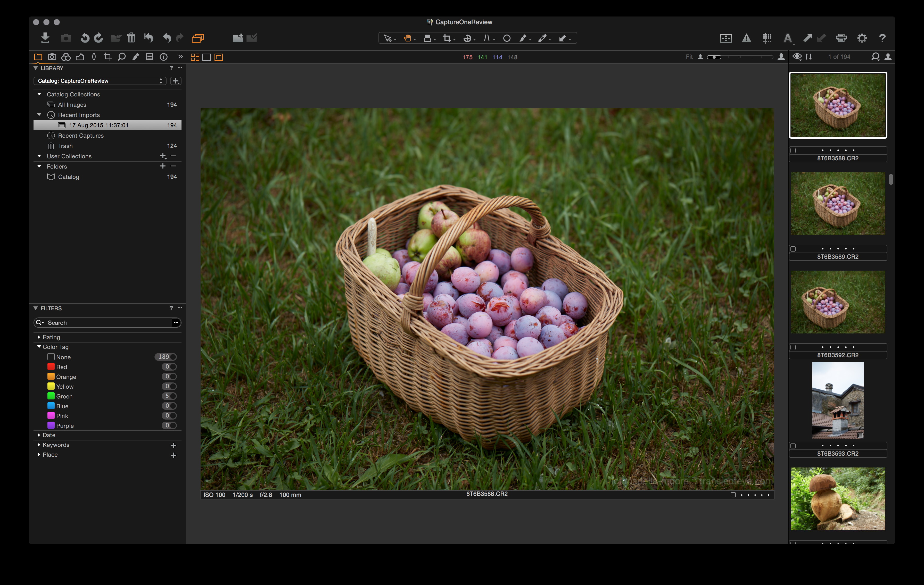Open Preferences gear icon

862,38
